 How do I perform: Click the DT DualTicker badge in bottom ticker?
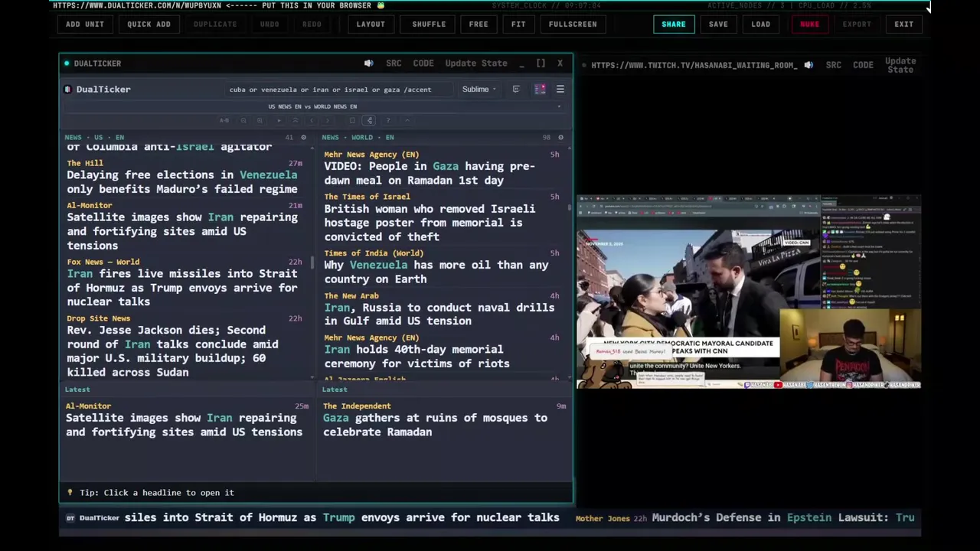coord(93,518)
